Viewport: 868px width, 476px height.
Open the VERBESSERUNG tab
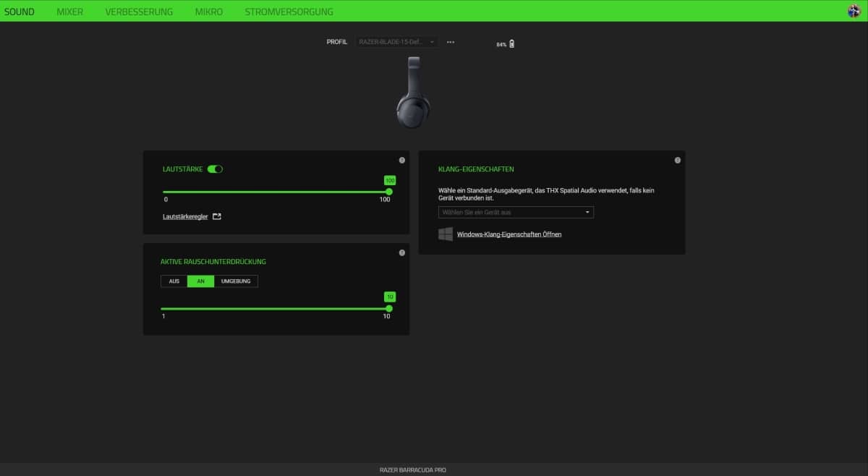point(139,12)
